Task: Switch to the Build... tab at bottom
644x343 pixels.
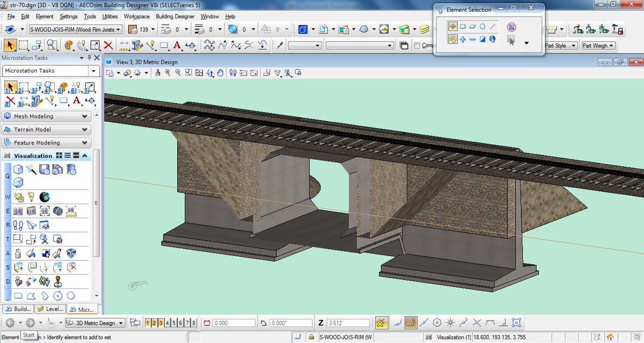Action: pyautogui.click(x=17, y=309)
